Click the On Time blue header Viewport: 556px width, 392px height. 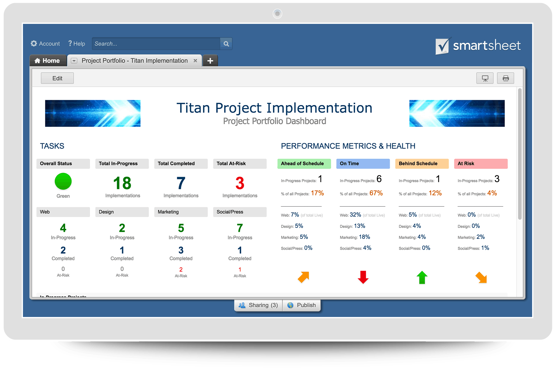(x=363, y=164)
